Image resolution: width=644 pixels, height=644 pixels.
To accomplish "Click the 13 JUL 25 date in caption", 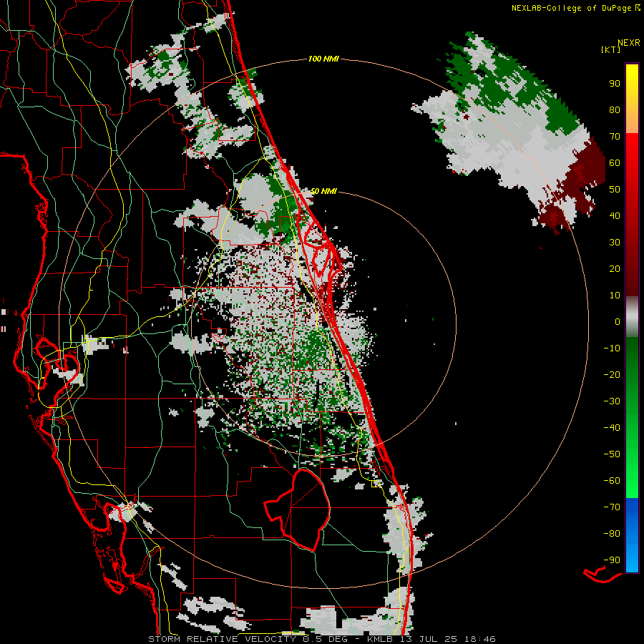I will click(427, 639).
